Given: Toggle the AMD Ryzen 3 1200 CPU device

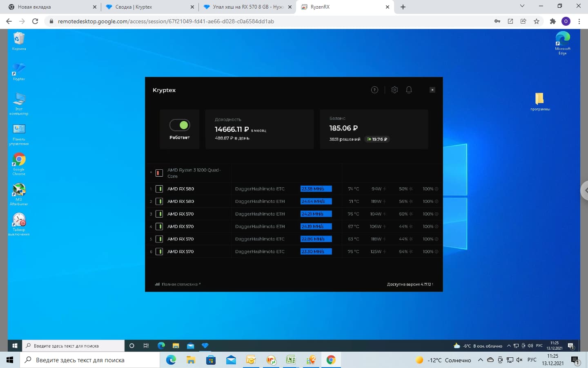Looking at the screenshot, I should [x=159, y=173].
